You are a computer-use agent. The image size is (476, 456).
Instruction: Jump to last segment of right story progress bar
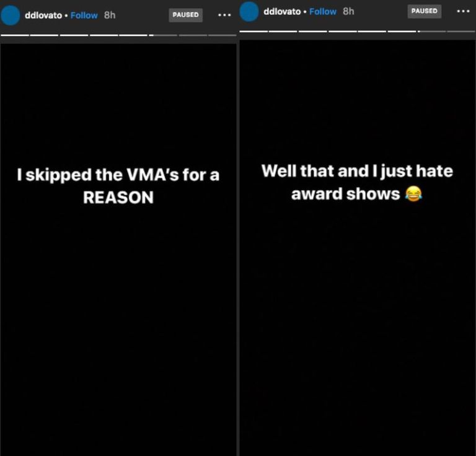461,31
